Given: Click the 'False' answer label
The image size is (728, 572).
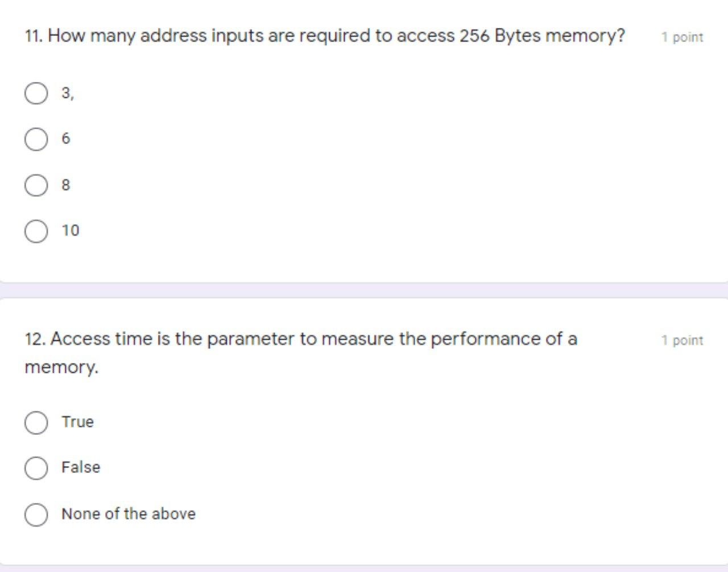Looking at the screenshot, I should point(80,467).
